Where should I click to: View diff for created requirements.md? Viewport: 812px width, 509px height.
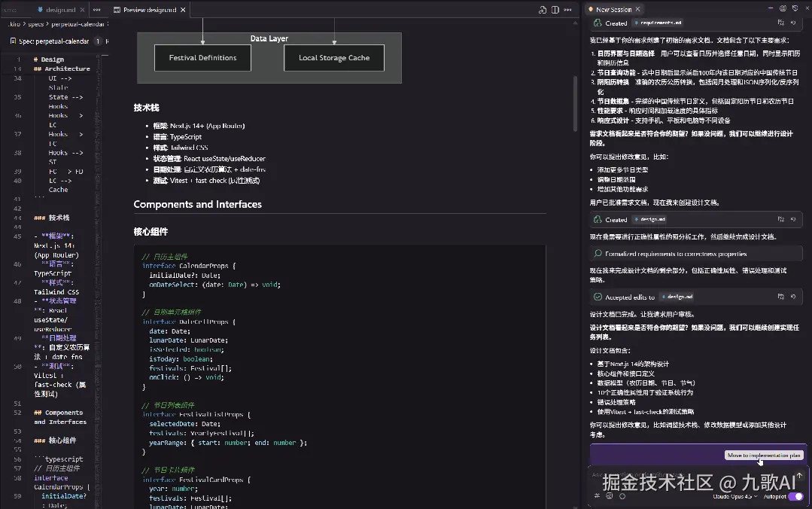pyautogui.click(x=781, y=23)
